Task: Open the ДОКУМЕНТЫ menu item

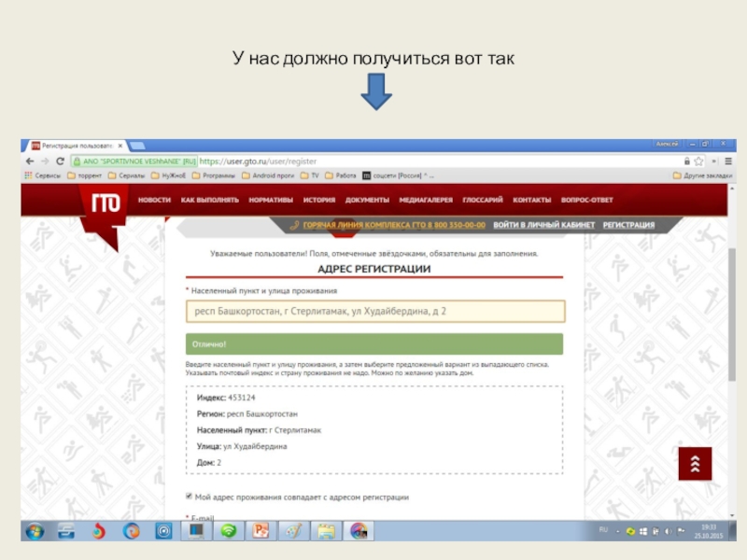Action: [x=367, y=200]
